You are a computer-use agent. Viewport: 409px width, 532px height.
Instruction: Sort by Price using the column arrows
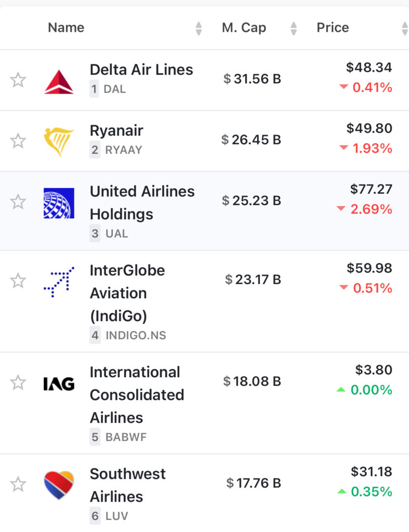pos(405,29)
